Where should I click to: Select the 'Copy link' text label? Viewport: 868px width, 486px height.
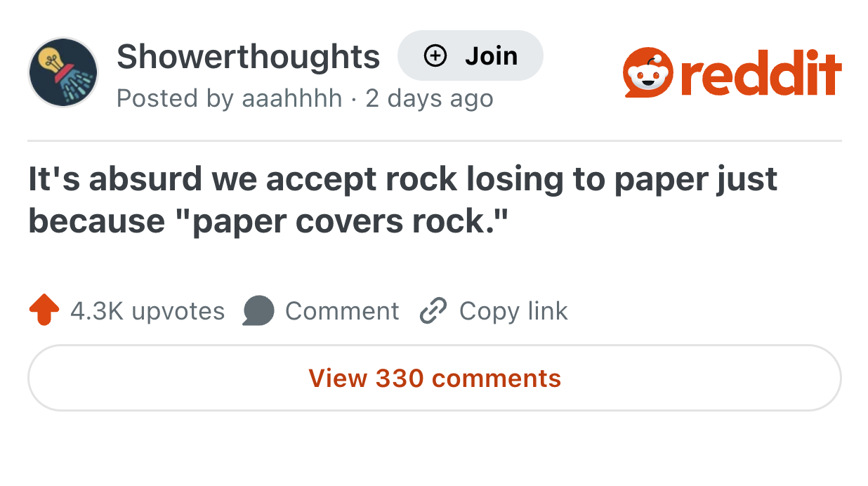point(513,310)
